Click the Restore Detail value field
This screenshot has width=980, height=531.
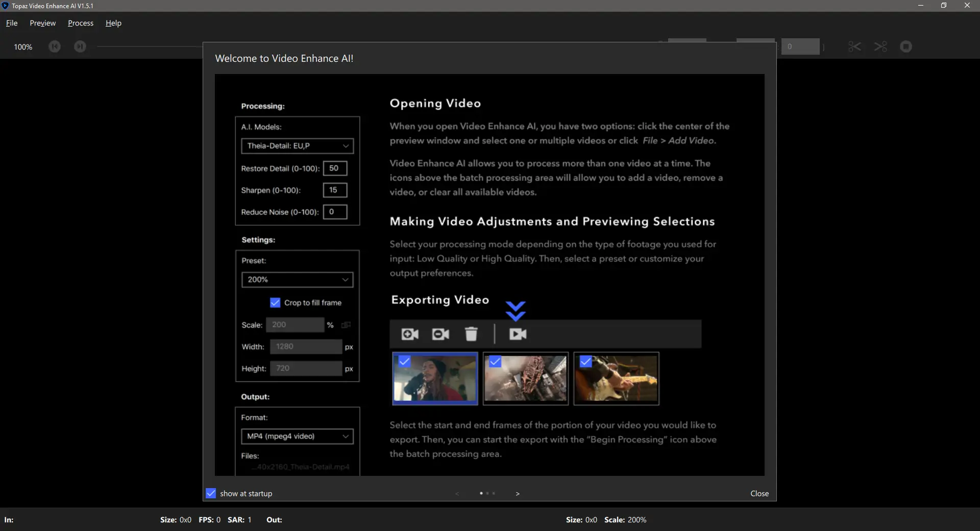click(335, 168)
